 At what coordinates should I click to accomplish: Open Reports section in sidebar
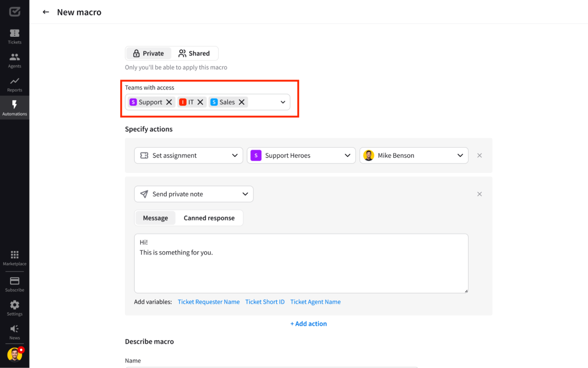pyautogui.click(x=15, y=84)
